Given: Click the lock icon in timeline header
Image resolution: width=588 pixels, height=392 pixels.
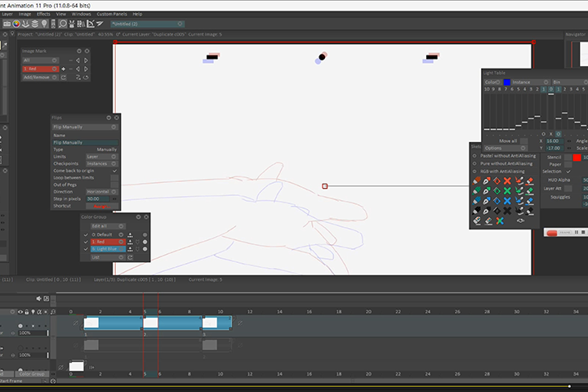Looking at the screenshot, I should click(x=27, y=312).
